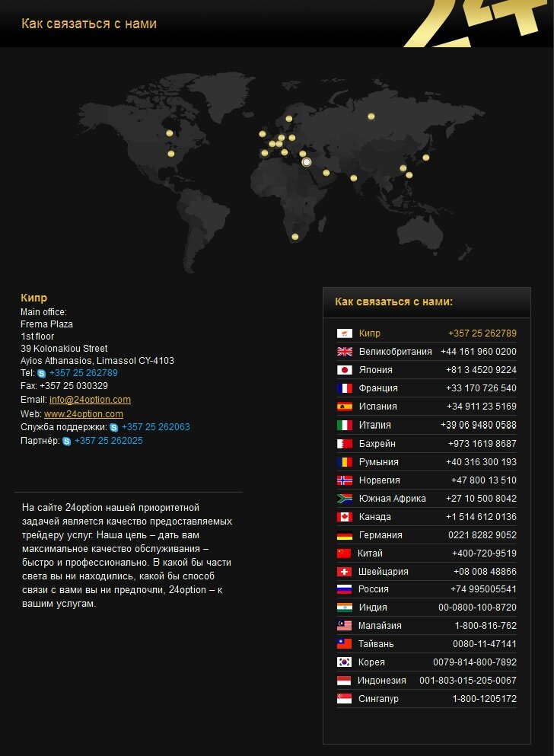Click the Fax: +357 25 030329 line
Screen dimensions: 554x756
click(x=64, y=386)
